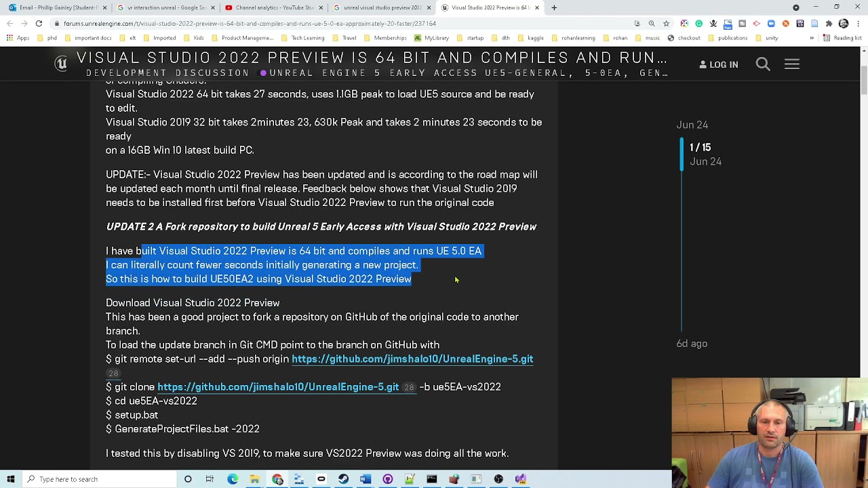Go back to previous page
Screen dimensions: 868x488
coord(9,24)
